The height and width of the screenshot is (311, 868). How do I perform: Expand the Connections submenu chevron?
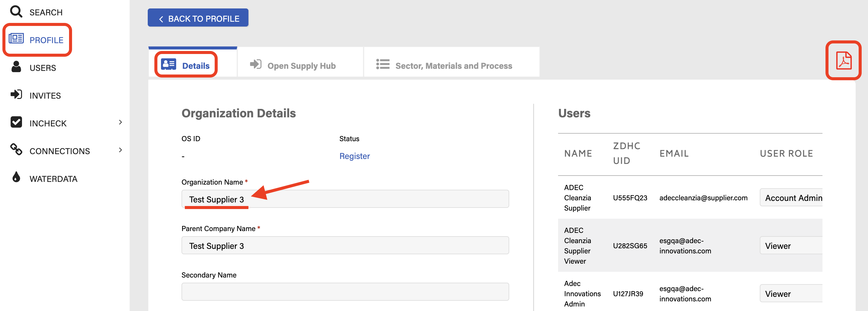[120, 150]
